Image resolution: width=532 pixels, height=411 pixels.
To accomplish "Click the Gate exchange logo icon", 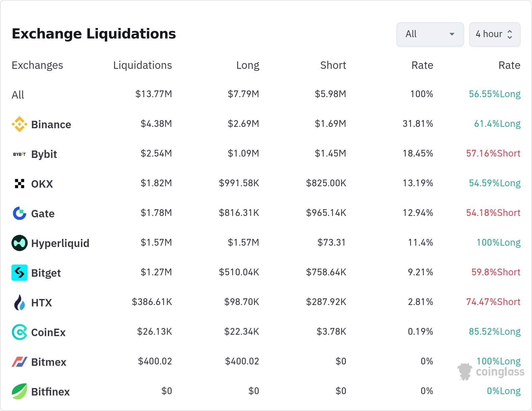I will 20,213.
